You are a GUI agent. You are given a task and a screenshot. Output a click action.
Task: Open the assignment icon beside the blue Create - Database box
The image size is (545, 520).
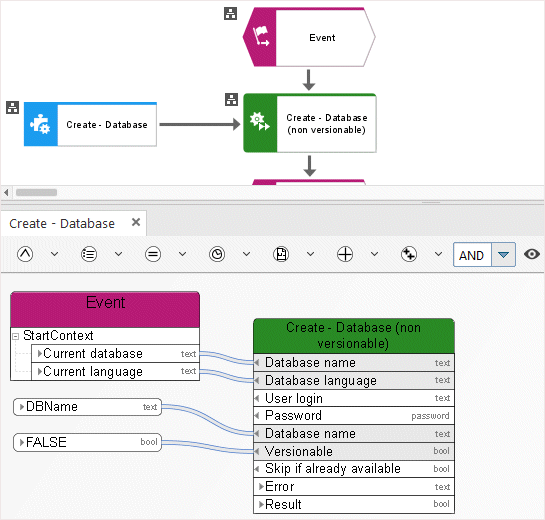13,107
